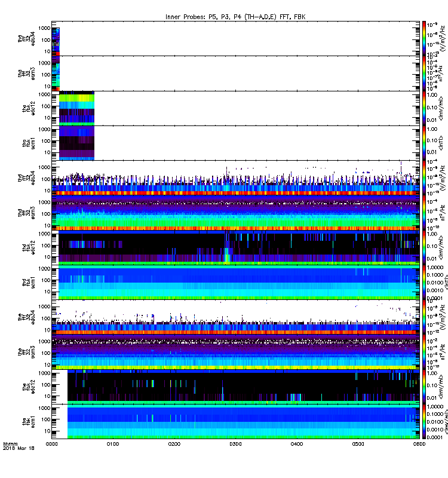Screen dimensions: 448x478
Task: Click the color bar beside thd fff edc34 panel
Action: click(424, 177)
